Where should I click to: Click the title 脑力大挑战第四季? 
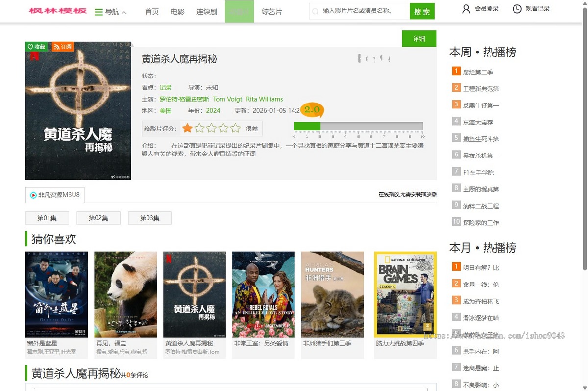pos(400,343)
